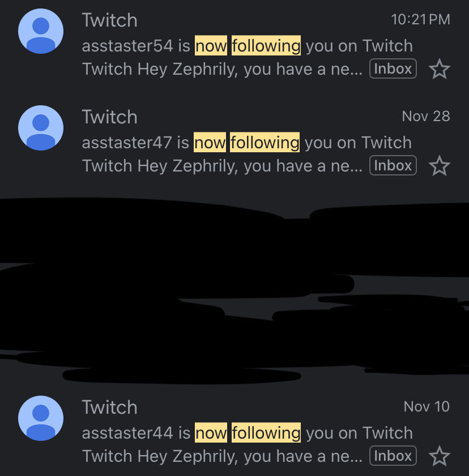469x476 pixels.
Task: Open the 'asstaster47 is now following you' email
Action: pos(246,143)
